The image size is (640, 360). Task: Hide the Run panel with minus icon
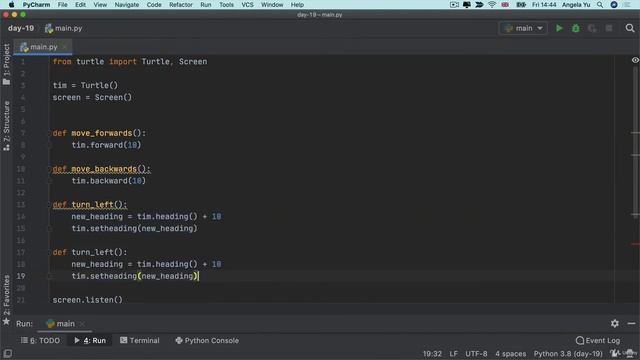point(631,323)
